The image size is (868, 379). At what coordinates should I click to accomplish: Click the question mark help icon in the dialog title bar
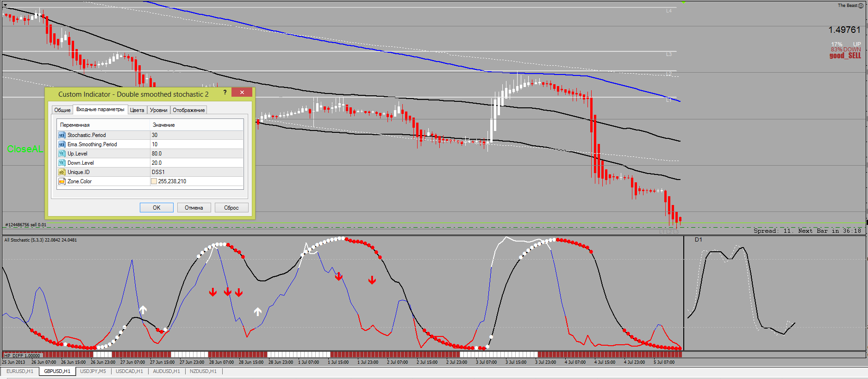point(225,92)
